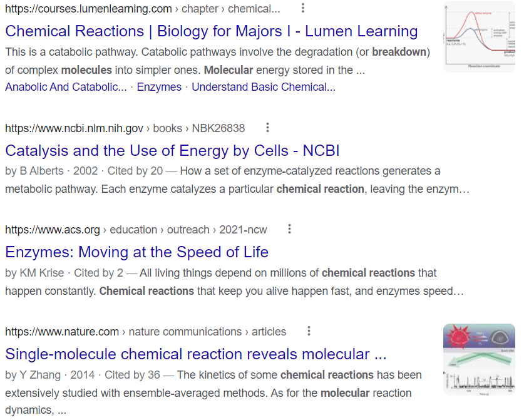Open 'Catalysis and the Use of Energy by Cells' result
Image resolution: width=524 pixels, height=420 pixels.
coord(172,150)
